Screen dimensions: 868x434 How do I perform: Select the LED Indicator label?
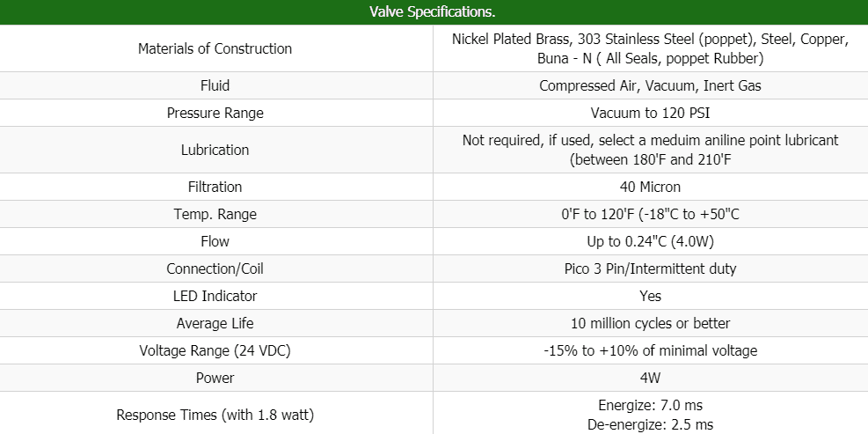(215, 296)
